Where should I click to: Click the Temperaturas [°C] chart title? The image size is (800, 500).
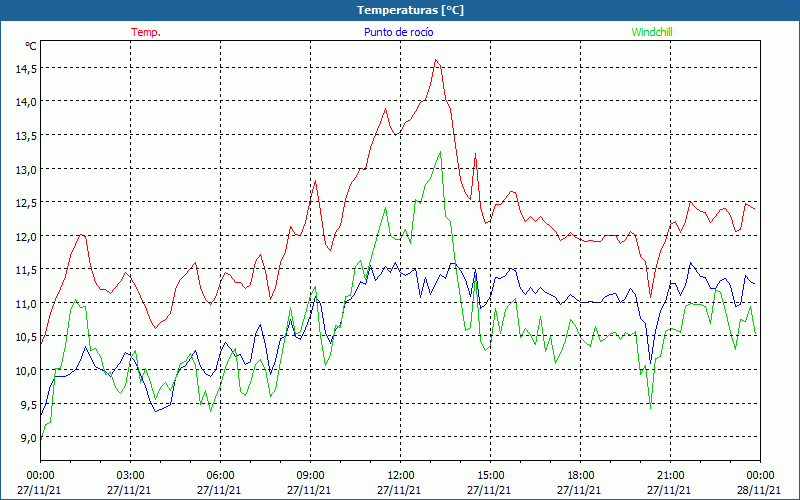pyautogui.click(x=410, y=10)
